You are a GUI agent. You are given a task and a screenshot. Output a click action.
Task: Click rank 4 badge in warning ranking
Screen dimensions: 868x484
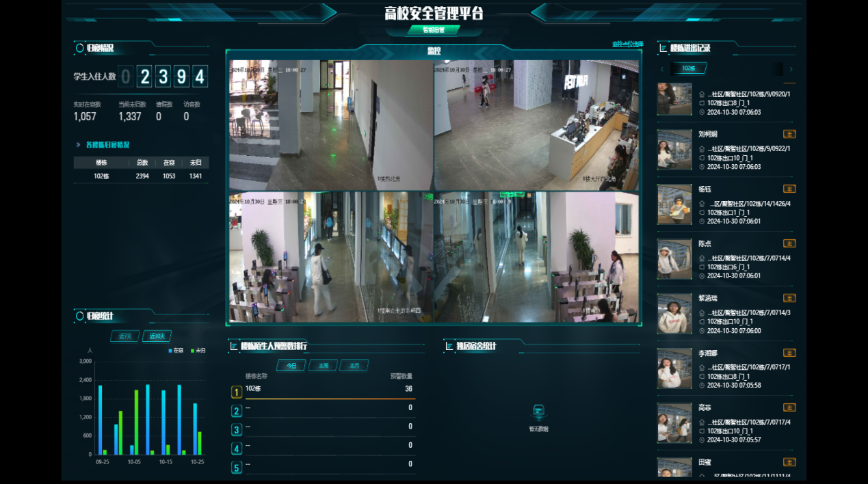(x=237, y=448)
